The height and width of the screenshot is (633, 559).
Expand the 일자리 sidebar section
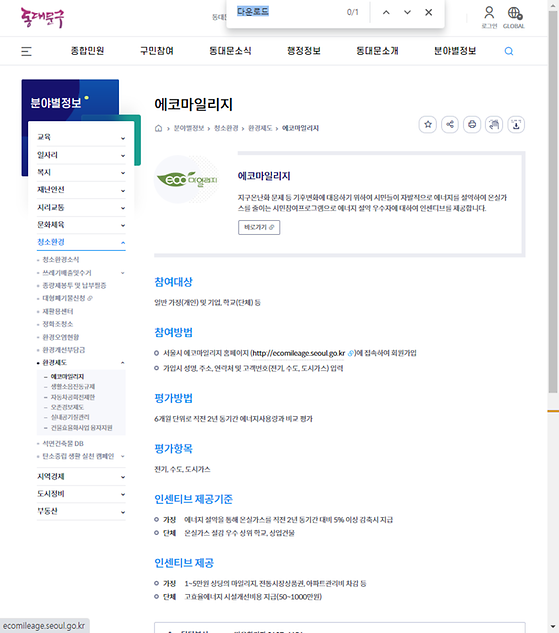tap(81, 155)
